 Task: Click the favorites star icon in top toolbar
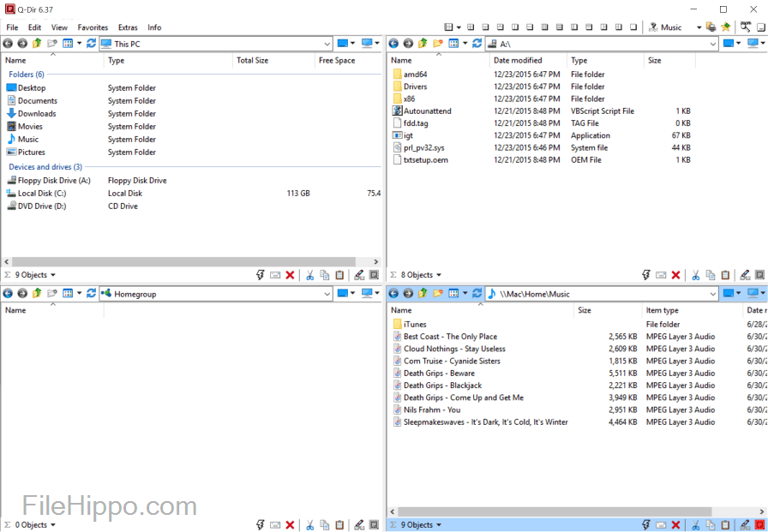point(726,27)
